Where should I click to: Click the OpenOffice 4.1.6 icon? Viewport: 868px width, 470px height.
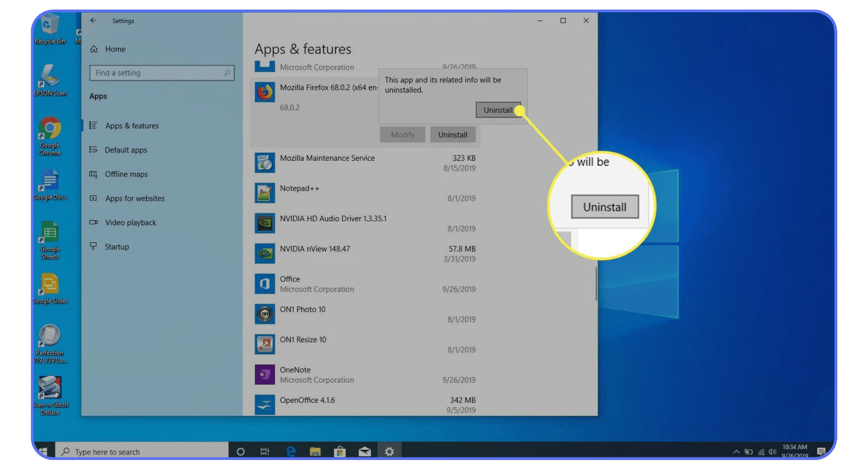point(265,405)
